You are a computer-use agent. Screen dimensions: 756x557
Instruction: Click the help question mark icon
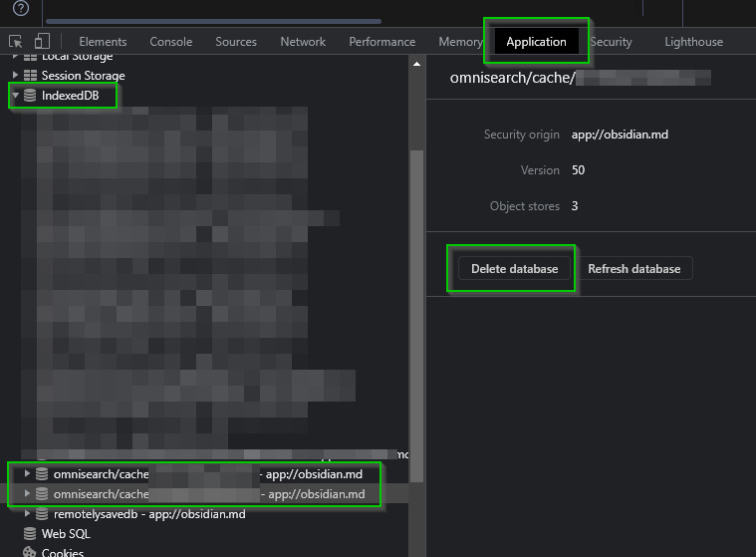coord(21,8)
